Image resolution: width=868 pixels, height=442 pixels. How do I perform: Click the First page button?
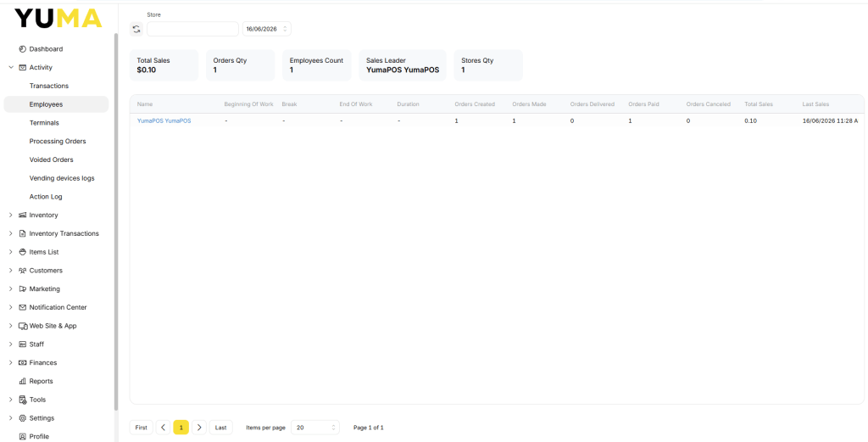(142, 427)
